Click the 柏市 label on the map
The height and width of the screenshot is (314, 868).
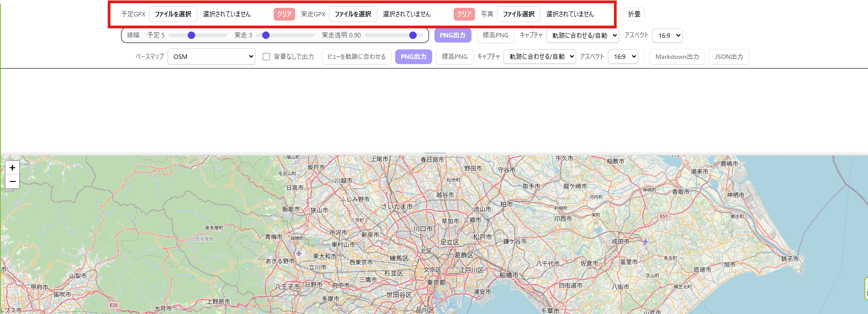507,204
